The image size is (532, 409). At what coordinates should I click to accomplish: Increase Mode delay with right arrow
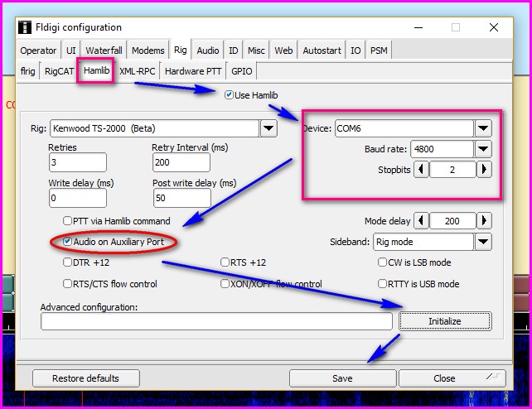coord(485,221)
